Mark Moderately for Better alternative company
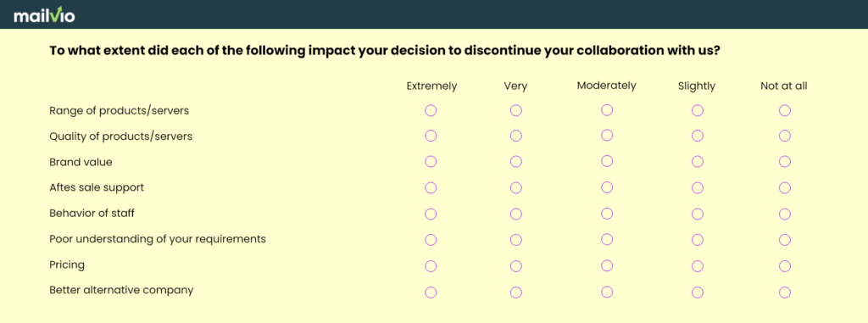This screenshot has width=868, height=323. (607, 291)
